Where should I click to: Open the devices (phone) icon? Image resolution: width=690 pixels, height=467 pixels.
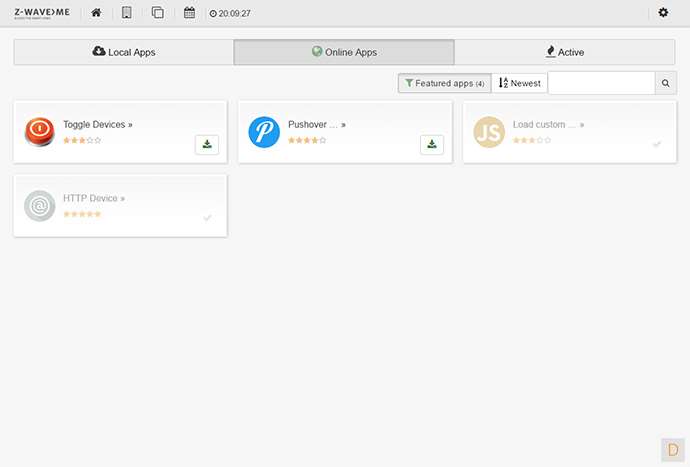click(127, 13)
